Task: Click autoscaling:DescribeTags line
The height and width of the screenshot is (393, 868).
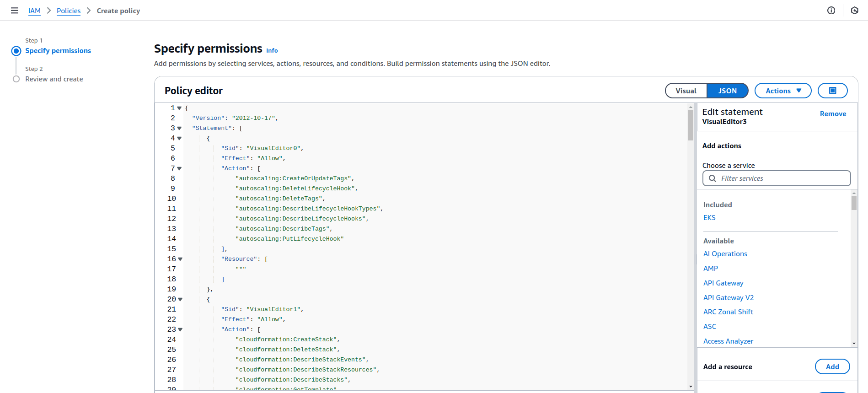Action: pos(284,229)
